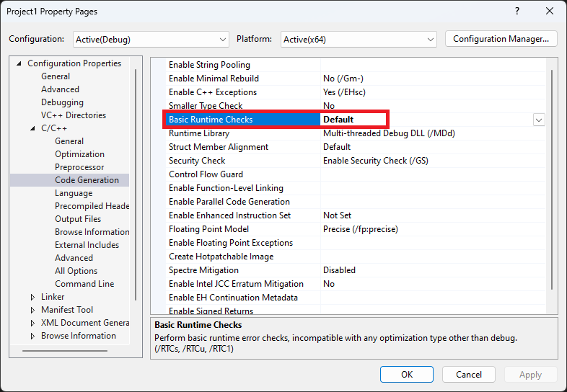Open the Precompiled Headers page
Image resolution: width=567 pixels, height=392 pixels.
(92, 206)
